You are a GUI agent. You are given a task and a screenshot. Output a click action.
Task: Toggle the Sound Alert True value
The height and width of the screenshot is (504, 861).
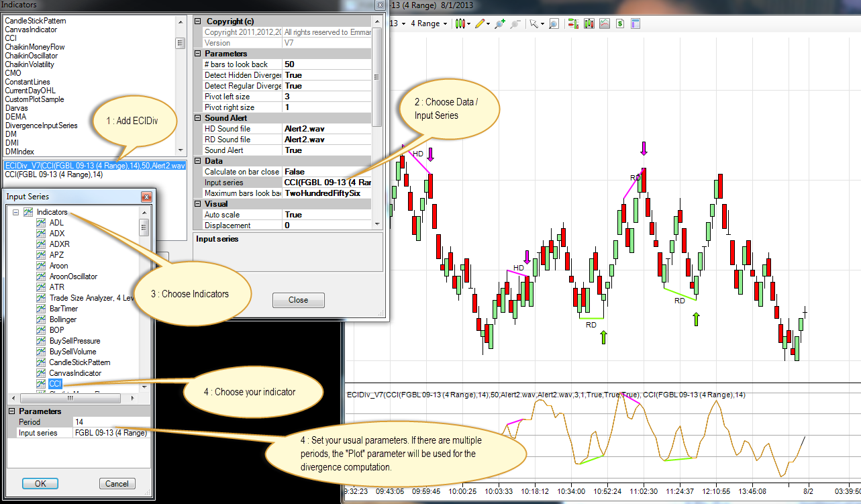(326, 150)
